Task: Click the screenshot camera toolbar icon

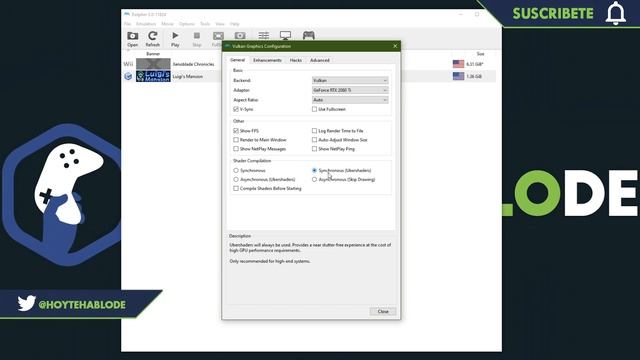Action: [240, 36]
